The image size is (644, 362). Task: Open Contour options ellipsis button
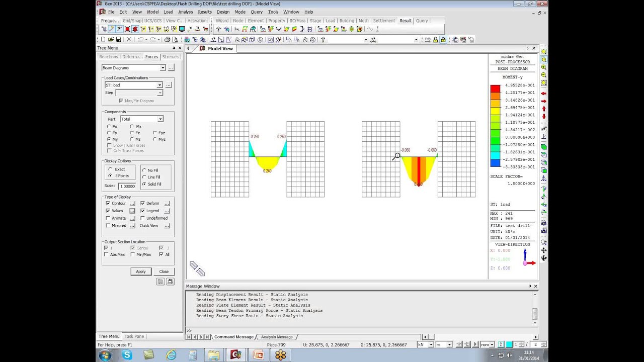132,204
